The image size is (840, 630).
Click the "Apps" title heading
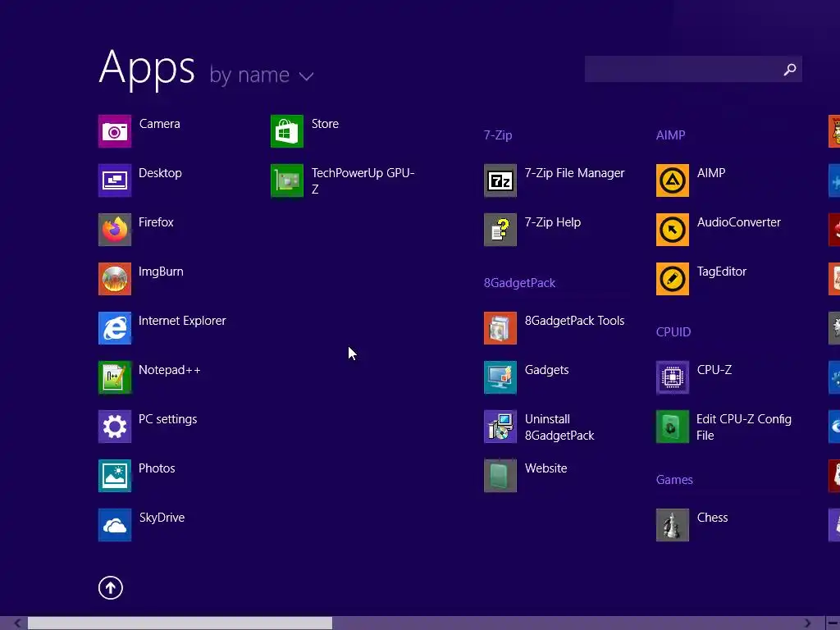147,68
